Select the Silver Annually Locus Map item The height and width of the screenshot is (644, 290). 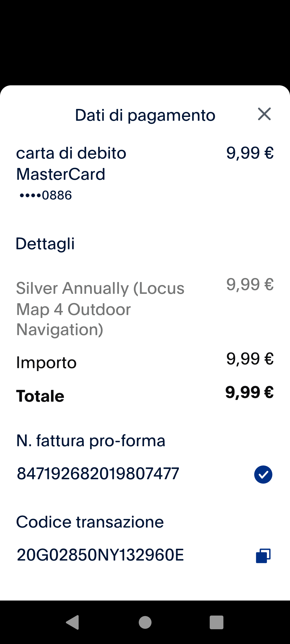pos(100,309)
